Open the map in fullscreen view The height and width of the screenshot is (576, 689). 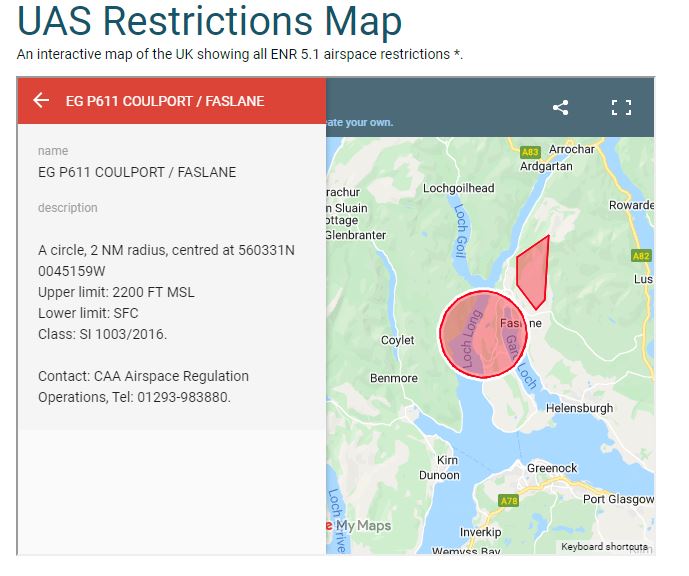(620, 107)
